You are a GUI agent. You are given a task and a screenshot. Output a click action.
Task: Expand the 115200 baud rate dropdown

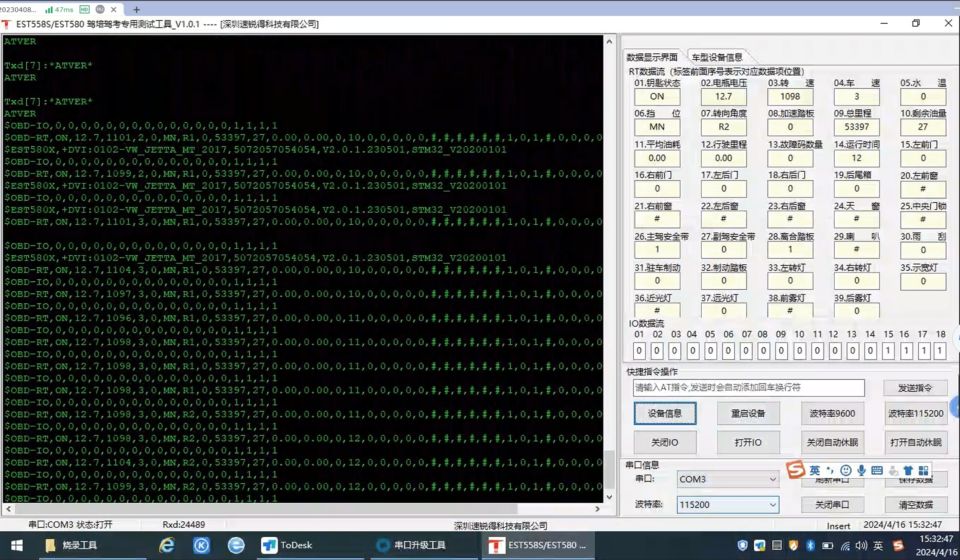[x=773, y=504]
